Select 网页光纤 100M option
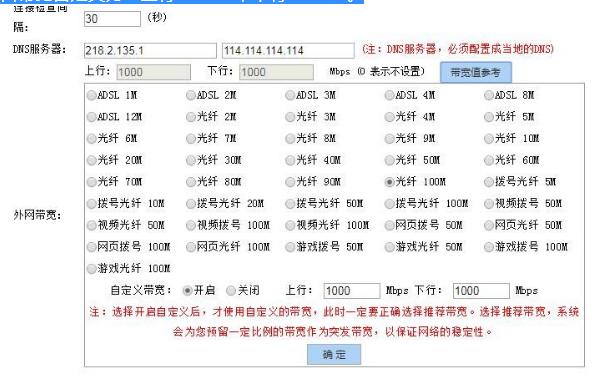 coord(191,247)
